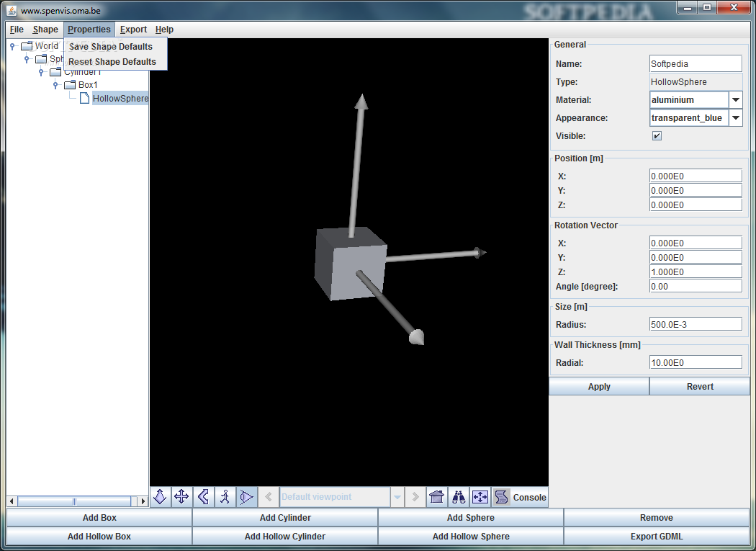Click the Revert button
756x551 pixels.
(x=700, y=387)
